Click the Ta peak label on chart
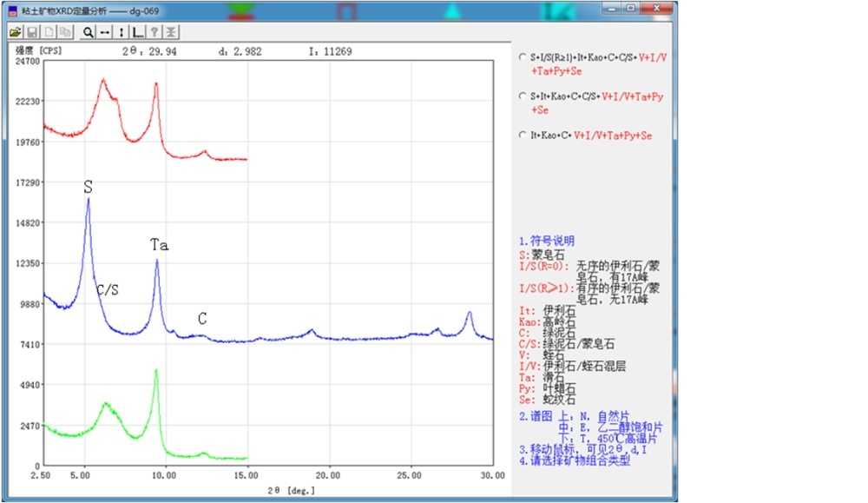This screenshot has height=503, width=868. point(159,246)
